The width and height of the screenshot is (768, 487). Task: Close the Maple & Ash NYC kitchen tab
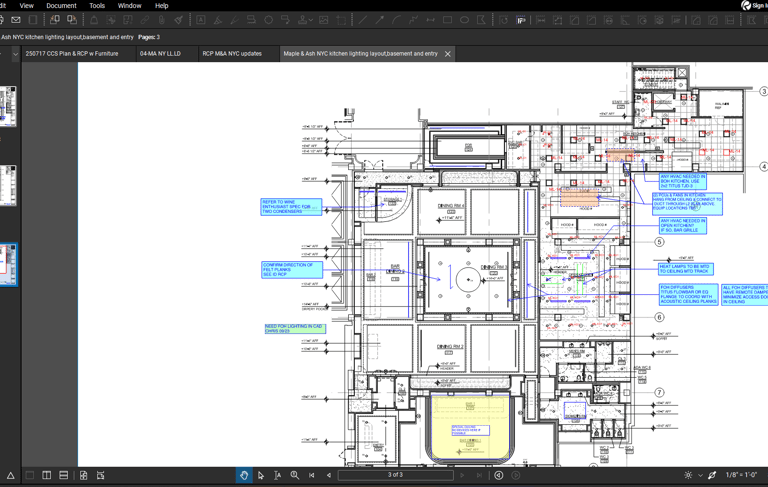pos(448,54)
